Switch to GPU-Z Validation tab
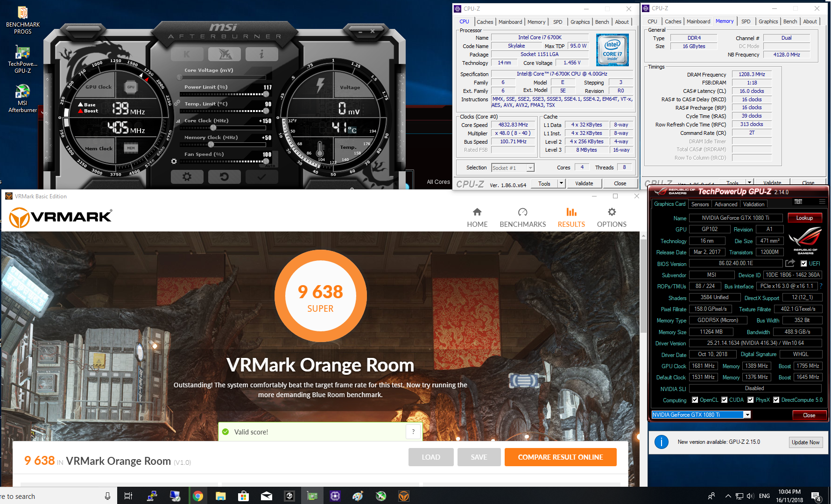This screenshot has width=831, height=504. [x=754, y=204]
